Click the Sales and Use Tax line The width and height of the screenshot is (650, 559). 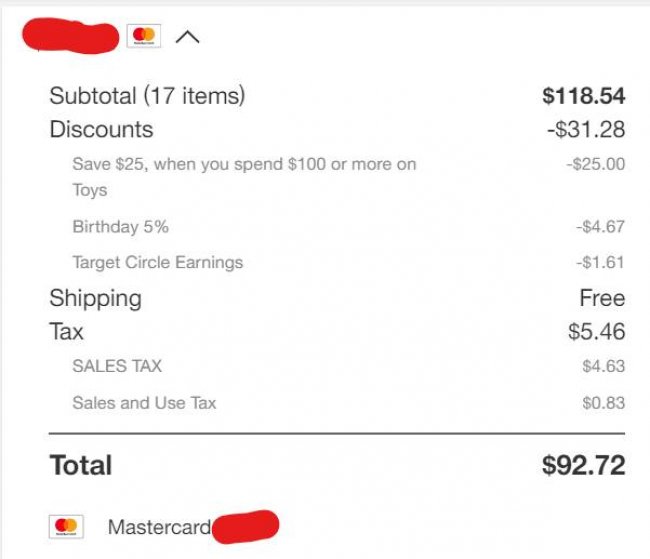point(144,403)
